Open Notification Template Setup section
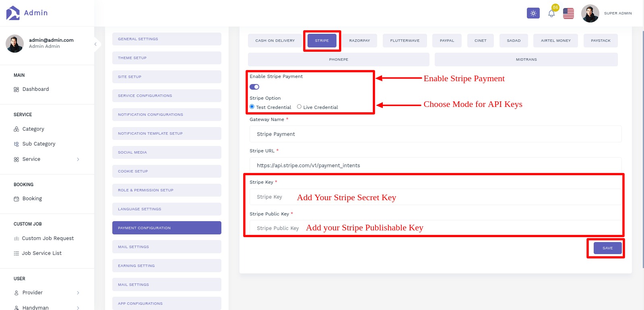Viewport: 644px width, 310px height. 167,133
